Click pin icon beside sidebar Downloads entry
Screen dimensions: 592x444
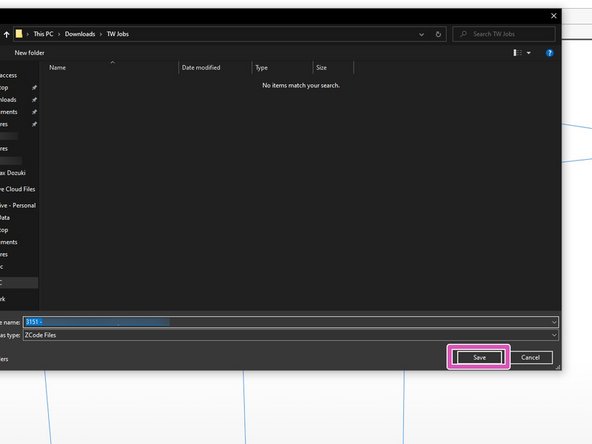point(34,100)
